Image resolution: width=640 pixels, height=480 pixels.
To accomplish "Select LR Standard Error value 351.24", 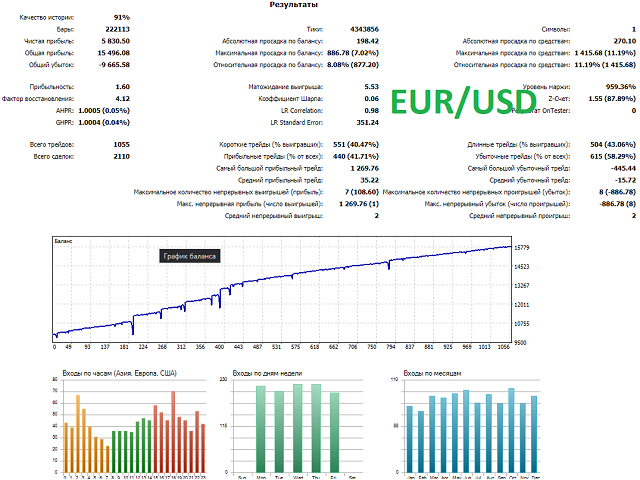I will click(x=367, y=122).
